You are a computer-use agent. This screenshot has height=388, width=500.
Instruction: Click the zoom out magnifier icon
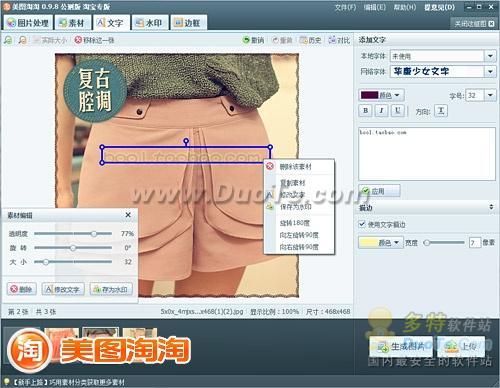point(22,40)
